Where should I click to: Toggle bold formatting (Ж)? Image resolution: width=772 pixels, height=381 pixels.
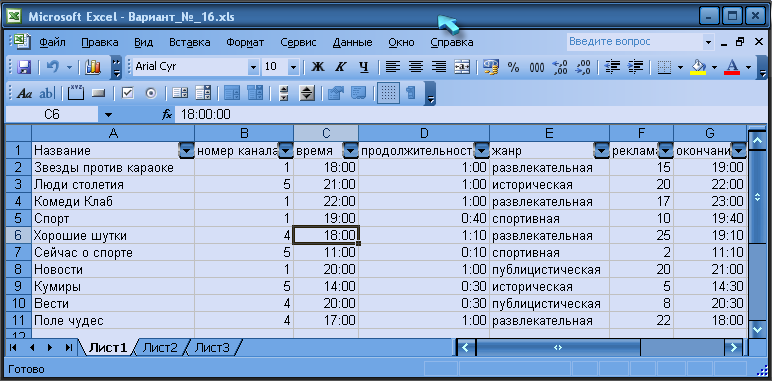point(318,67)
